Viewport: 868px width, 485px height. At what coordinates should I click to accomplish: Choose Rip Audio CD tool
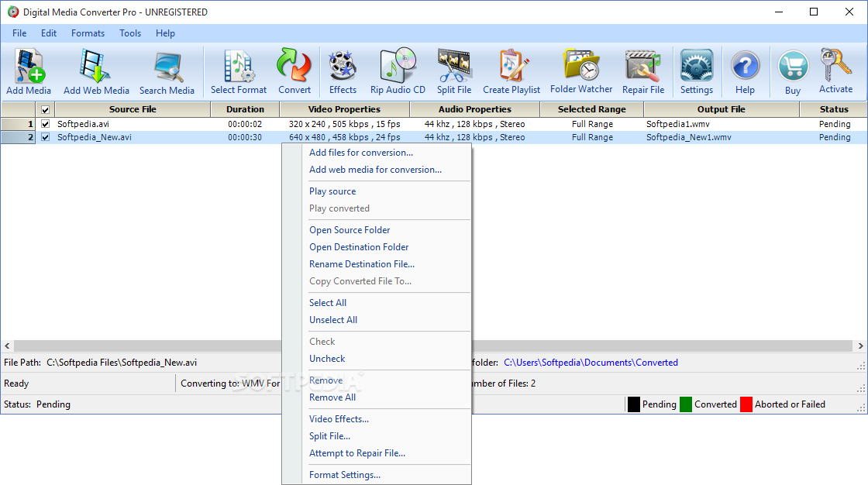(x=398, y=72)
